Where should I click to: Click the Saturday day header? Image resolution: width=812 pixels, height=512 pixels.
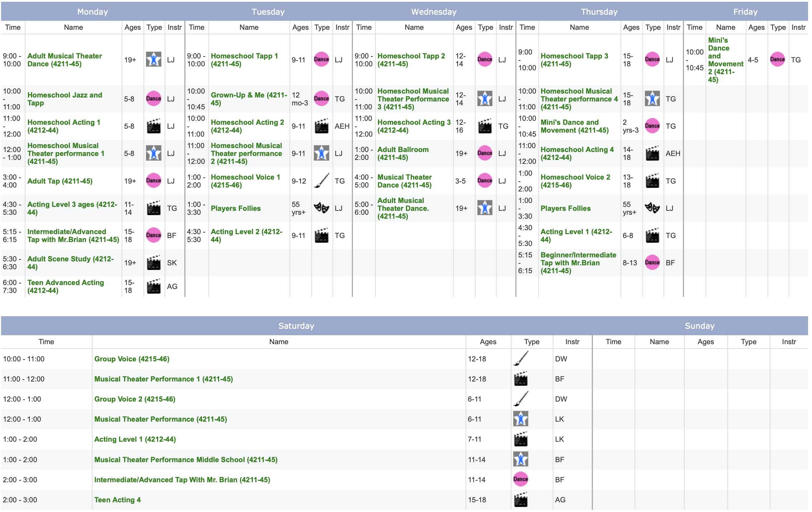tap(296, 326)
